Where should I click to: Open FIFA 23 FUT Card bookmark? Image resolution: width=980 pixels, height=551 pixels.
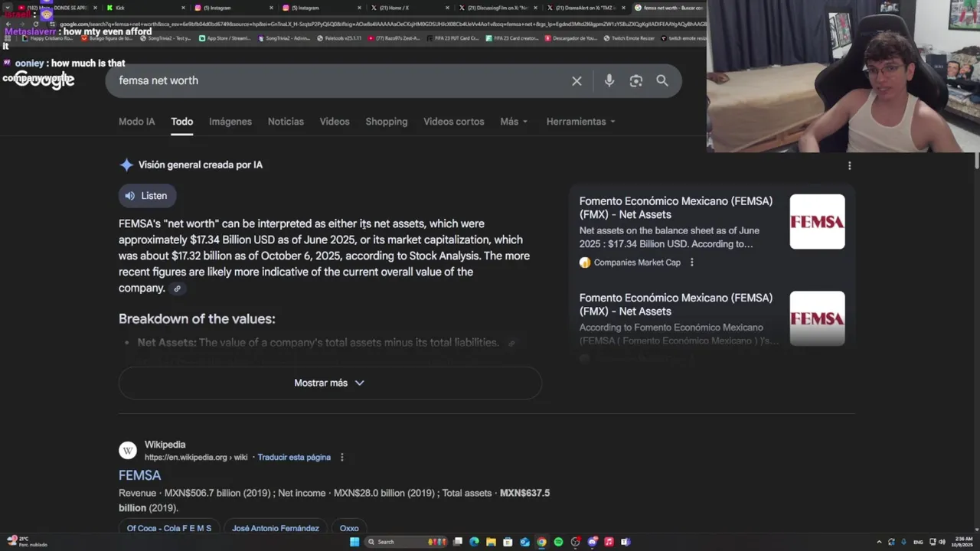452,37
